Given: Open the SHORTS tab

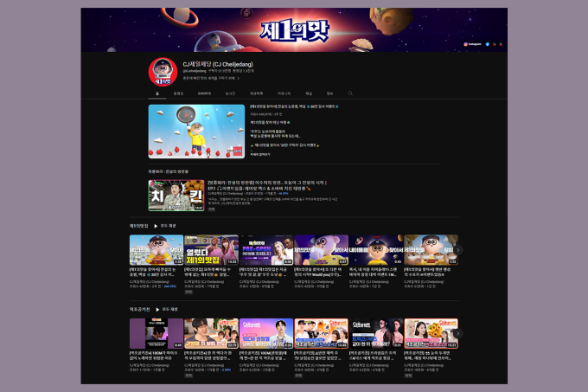Looking at the screenshot, I should click(x=204, y=93).
